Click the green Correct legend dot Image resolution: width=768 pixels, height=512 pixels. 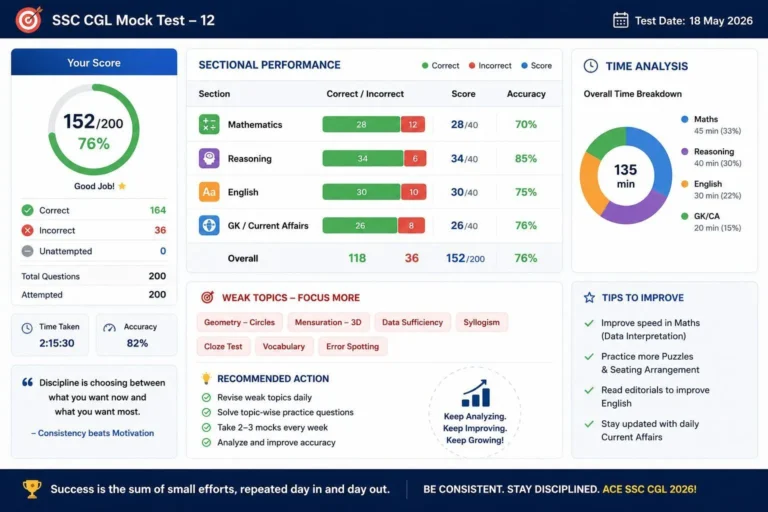425,66
